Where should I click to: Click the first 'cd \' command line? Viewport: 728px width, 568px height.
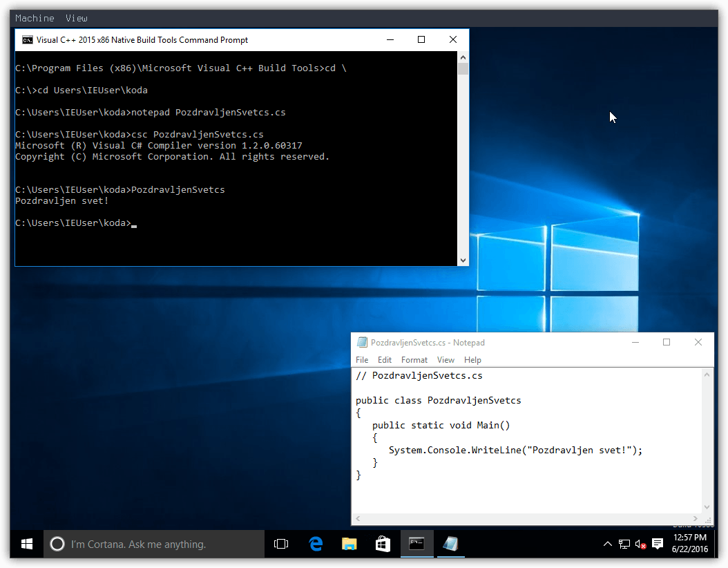[x=180, y=68]
